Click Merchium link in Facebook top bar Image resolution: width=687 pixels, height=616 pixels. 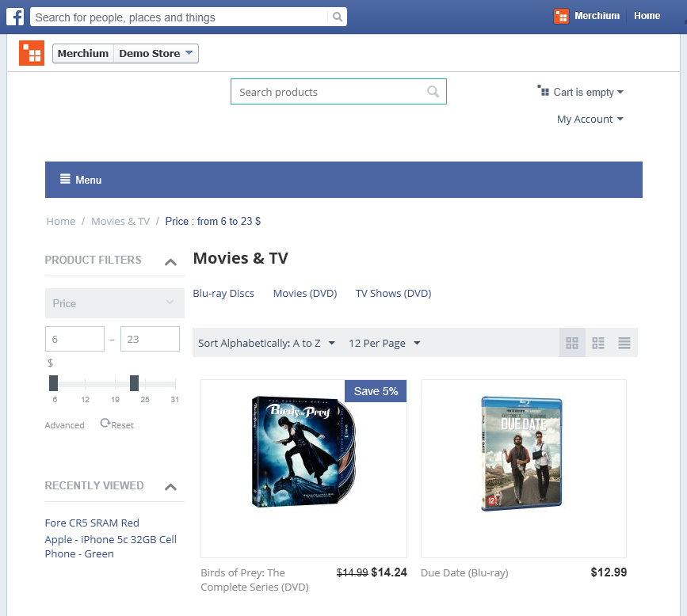pyautogui.click(x=597, y=16)
